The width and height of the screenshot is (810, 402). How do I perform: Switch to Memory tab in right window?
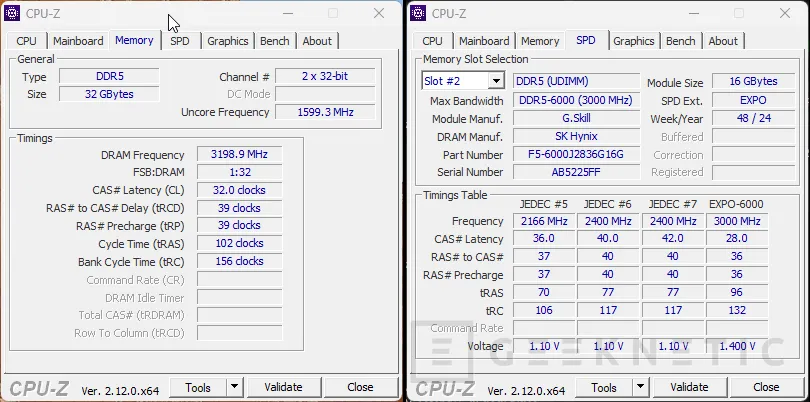540,41
